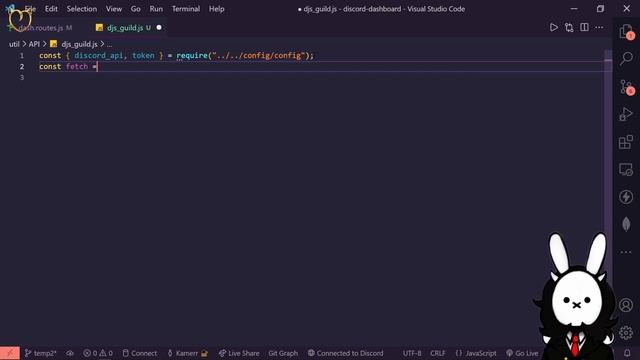Show errors and warnings count

click(x=98, y=353)
